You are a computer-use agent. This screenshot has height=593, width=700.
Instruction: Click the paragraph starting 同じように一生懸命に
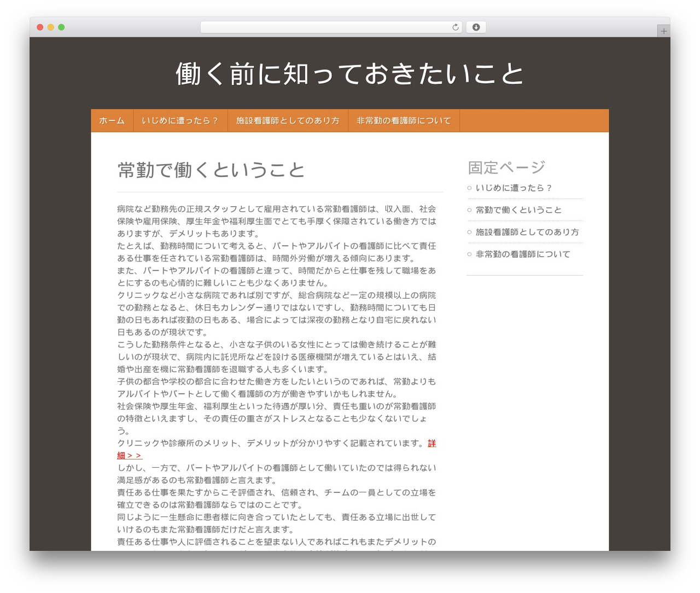pyautogui.click(x=277, y=523)
